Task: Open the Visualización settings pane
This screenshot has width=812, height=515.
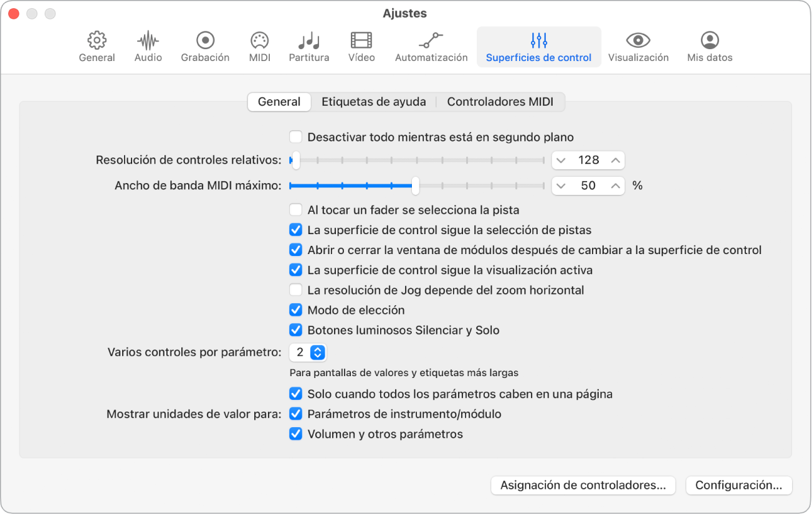Action: click(638, 47)
